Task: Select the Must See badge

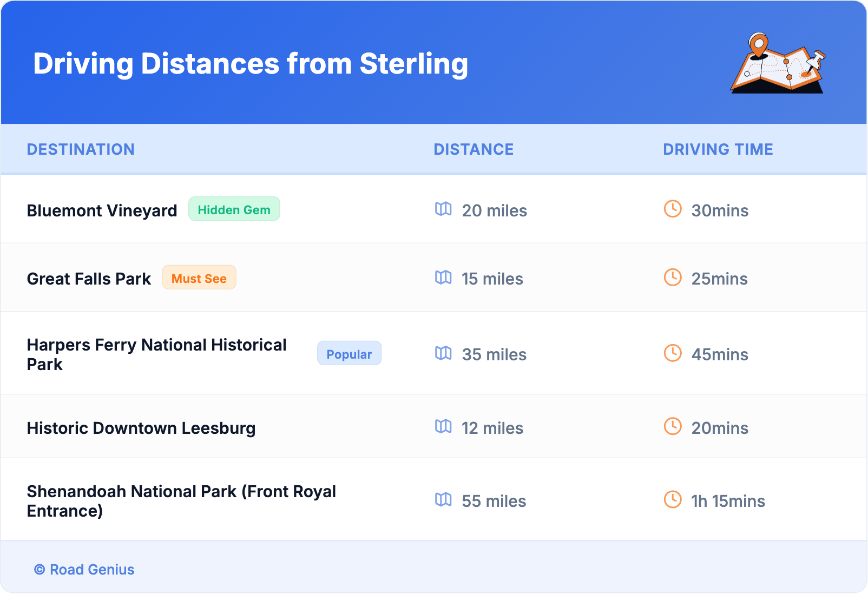Action: click(199, 278)
